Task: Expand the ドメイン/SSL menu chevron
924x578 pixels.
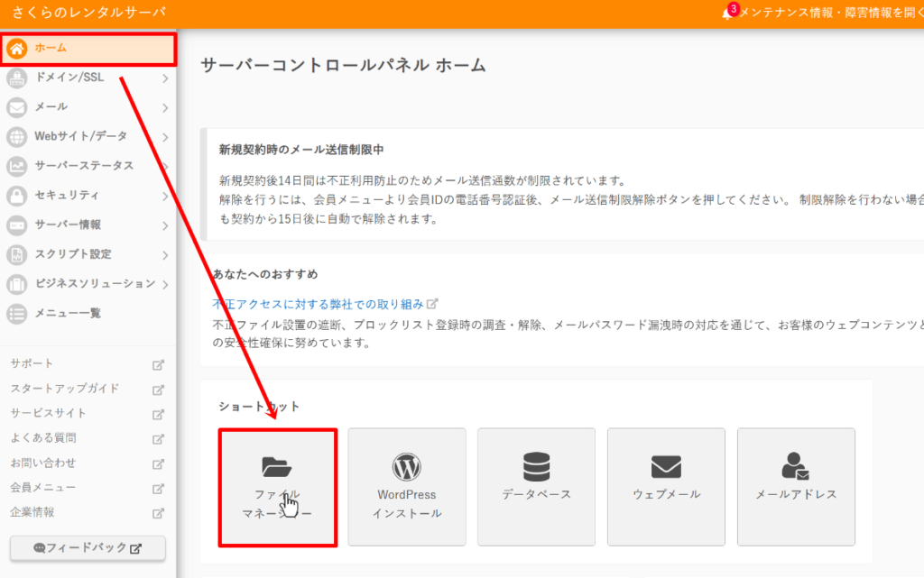Action: [x=166, y=78]
